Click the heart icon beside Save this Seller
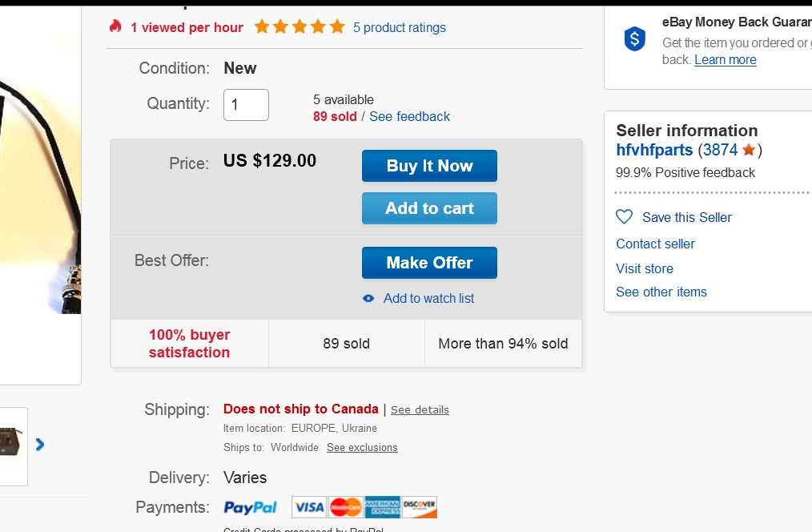 [624, 217]
